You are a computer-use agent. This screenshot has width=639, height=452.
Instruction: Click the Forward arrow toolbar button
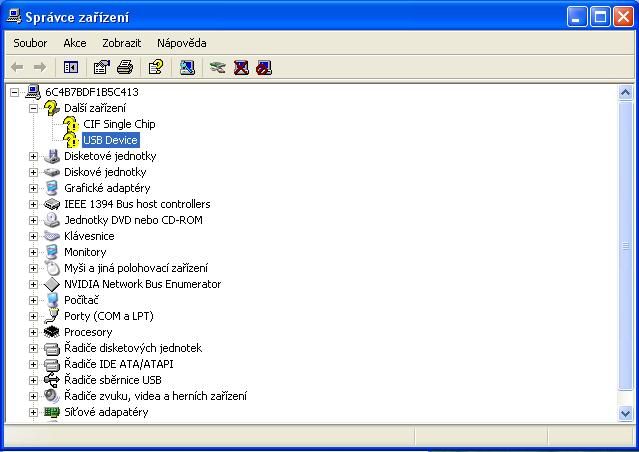[x=40, y=67]
